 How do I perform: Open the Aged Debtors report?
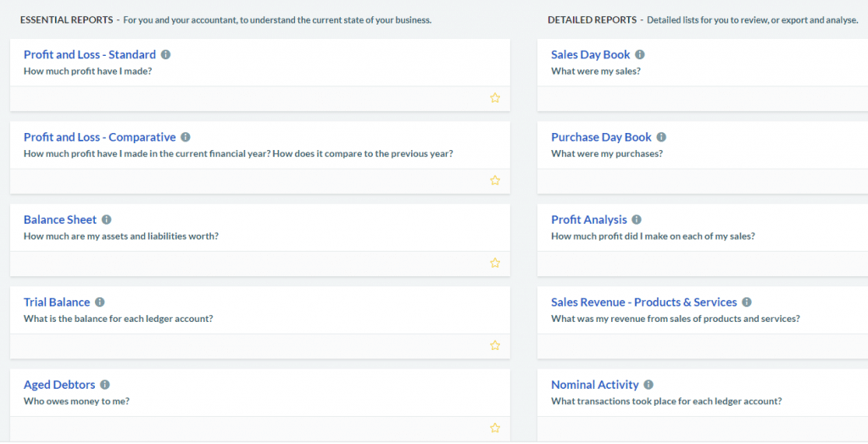pyautogui.click(x=59, y=384)
